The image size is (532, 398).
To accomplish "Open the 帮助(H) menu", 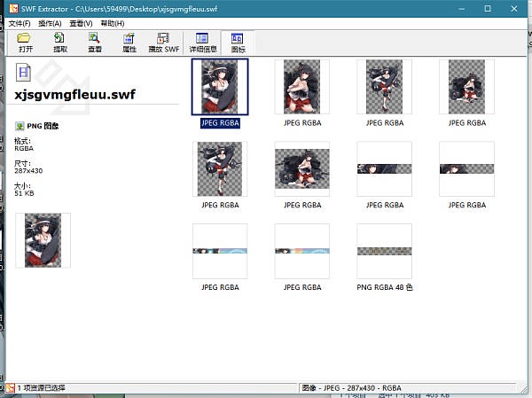I will (113, 23).
